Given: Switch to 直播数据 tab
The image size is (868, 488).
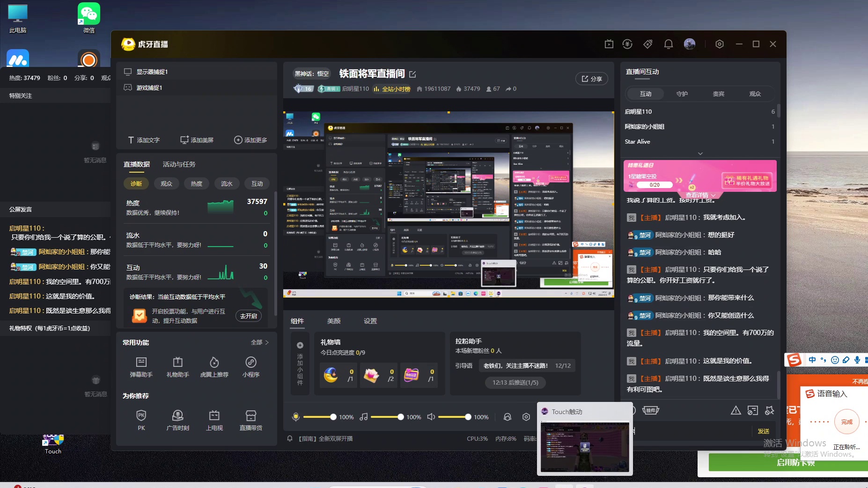Looking at the screenshot, I should pyautogui.click(x=137, y=164).
